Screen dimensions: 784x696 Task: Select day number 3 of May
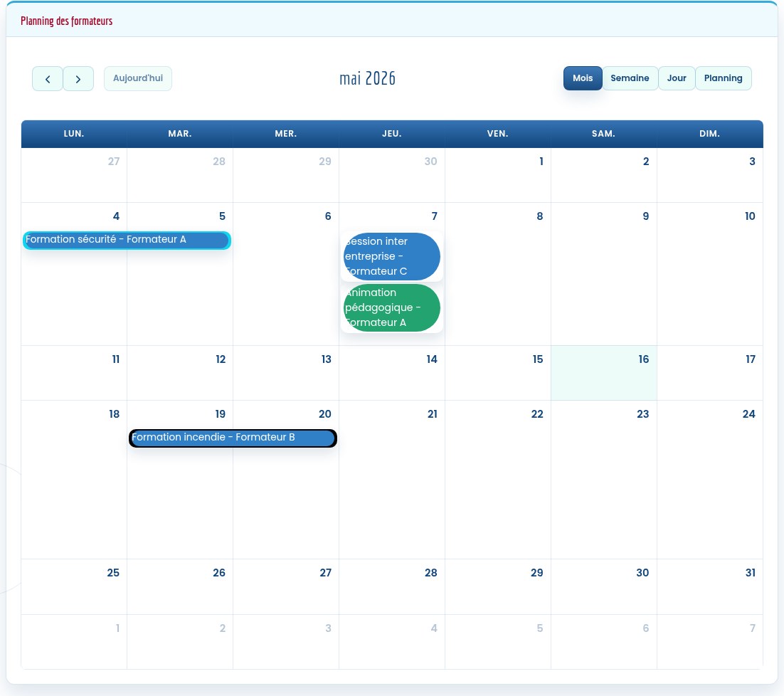(752, 161)
